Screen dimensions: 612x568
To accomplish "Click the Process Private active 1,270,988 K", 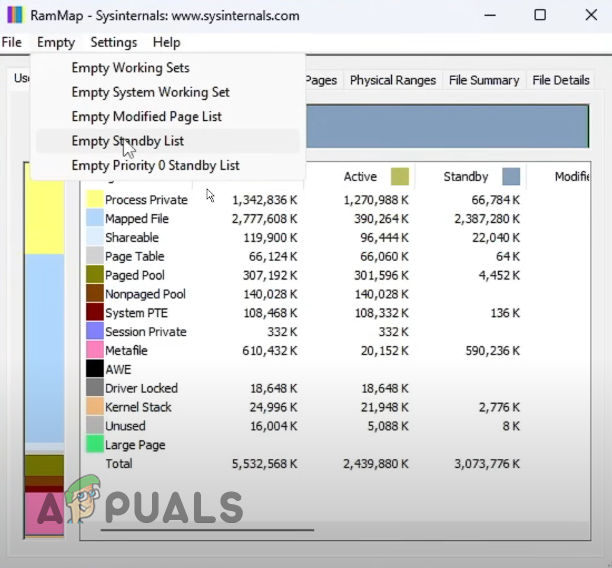I will click(x=375, y=200).
